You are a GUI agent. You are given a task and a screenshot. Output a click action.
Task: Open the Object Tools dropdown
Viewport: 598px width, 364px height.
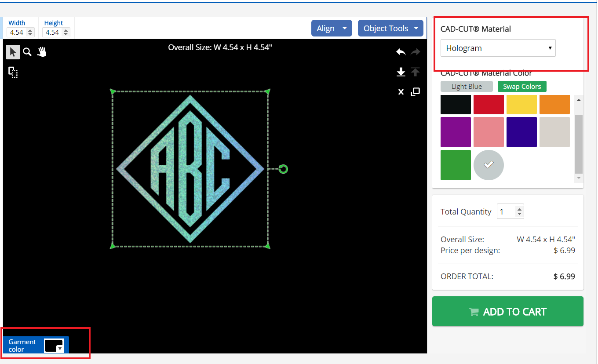click(390, 28)
